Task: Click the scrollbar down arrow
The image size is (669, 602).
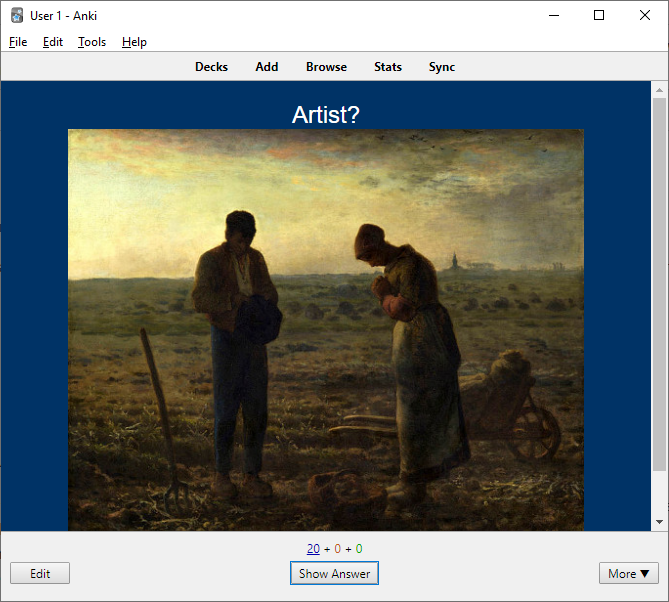Action: pos(659,522)
